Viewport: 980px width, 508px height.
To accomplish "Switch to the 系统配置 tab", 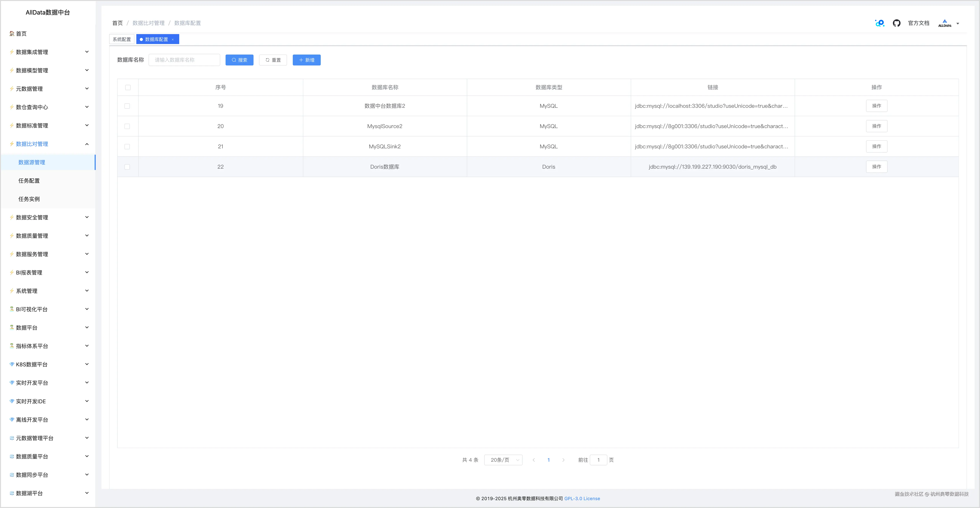I will [x=122, y=40].
